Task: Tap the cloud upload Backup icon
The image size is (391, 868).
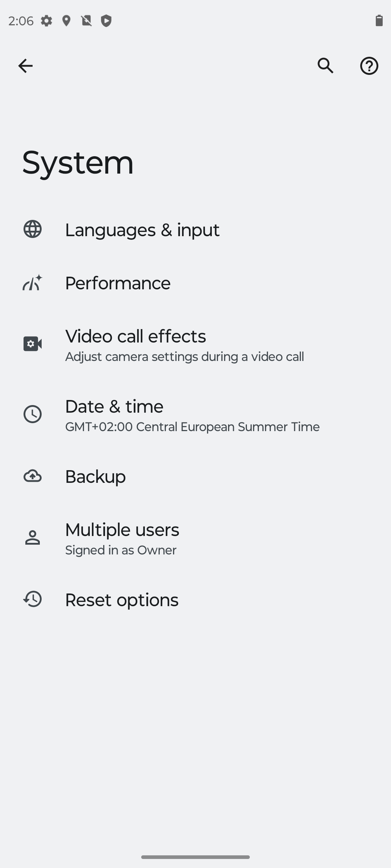Action: [33, 476]
